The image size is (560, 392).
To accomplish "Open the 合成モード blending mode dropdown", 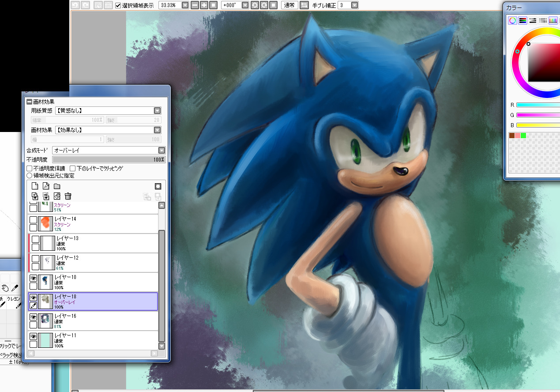I will pyautogui.click(x=162, y=151).
